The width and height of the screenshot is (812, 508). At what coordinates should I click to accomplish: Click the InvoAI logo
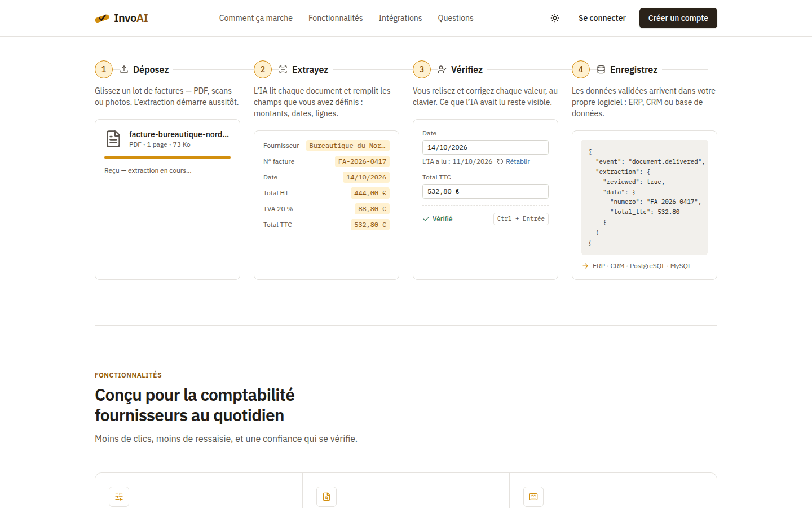[x=121, y=18]
